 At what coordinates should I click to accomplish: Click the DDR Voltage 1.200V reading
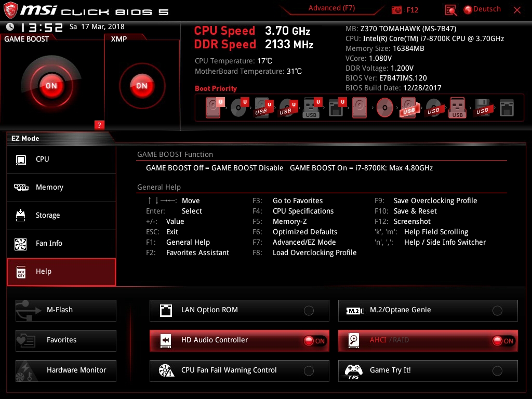pyautogui.click(x=379, y=68)
